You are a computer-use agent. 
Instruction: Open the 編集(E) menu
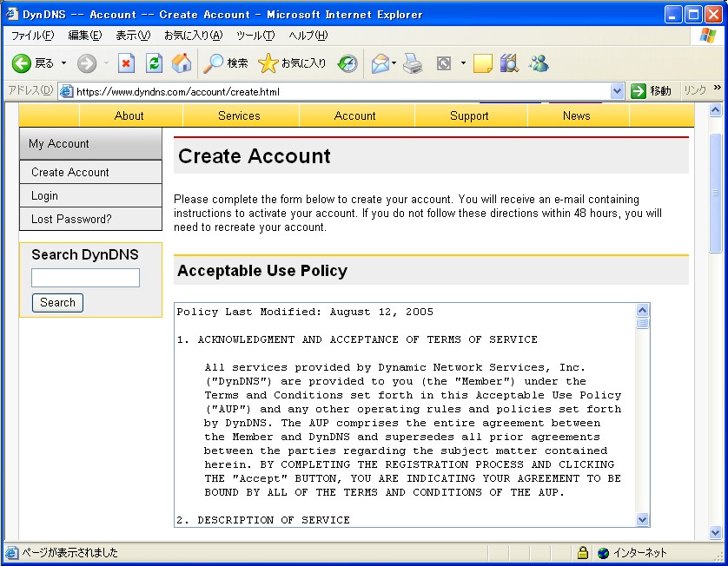[85, 36]
